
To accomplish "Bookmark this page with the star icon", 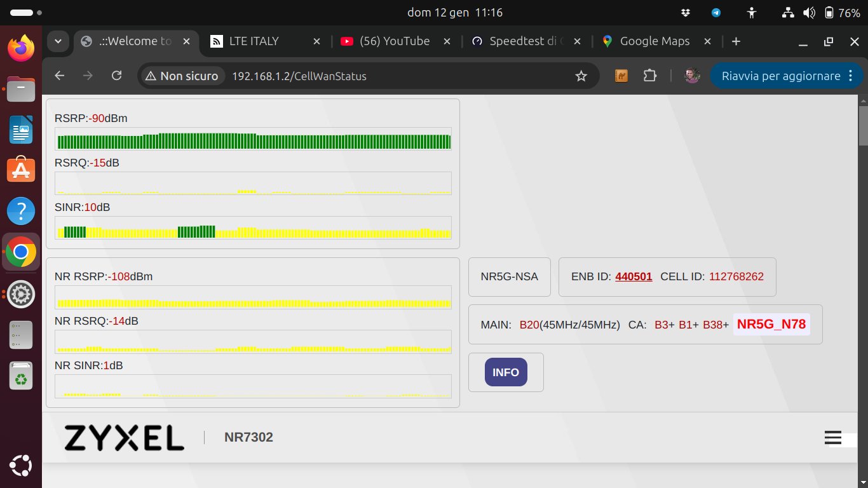I will pyautogui.click(x=581, y=76).
